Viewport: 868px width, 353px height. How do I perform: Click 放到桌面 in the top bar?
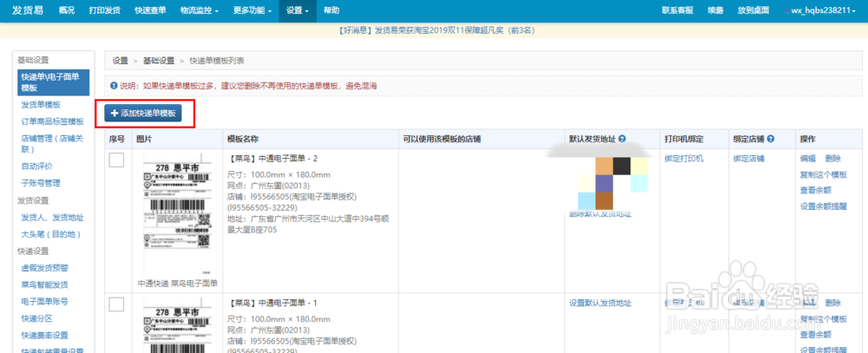[753, 10]
